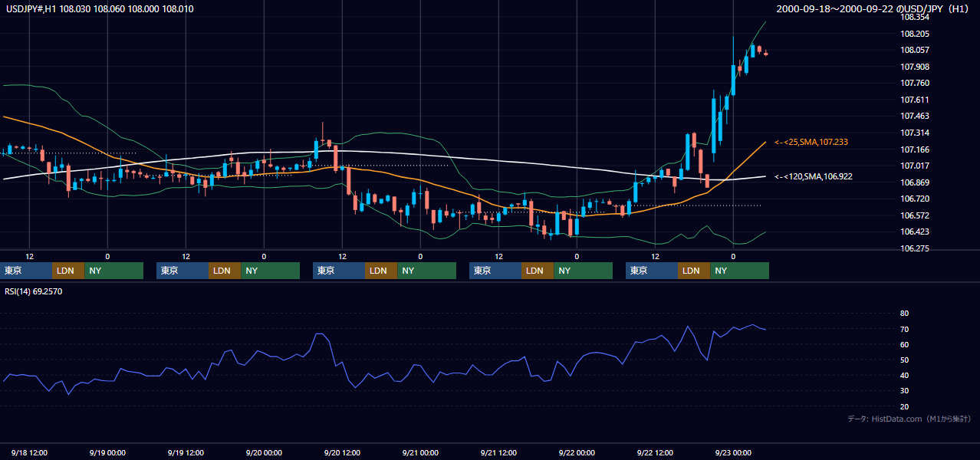Select time axis label 9/20 12:00

(342, 453)
